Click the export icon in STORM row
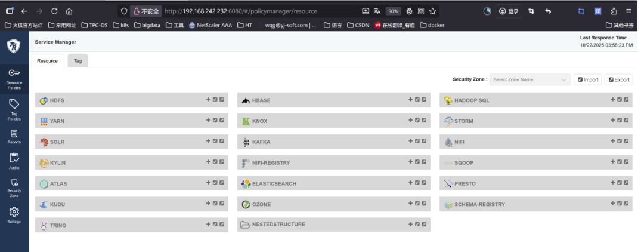644x252 pixels. point(626,121)
